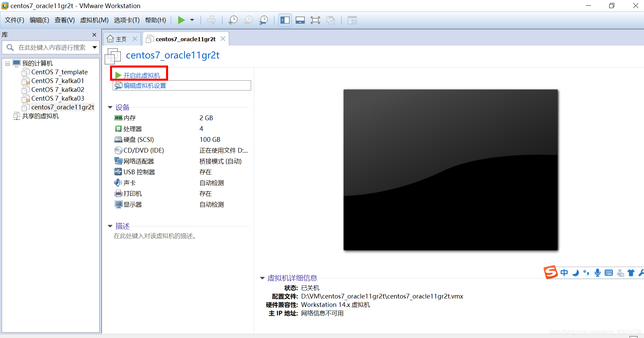Open the 选项卡(T) menu

[127, 20]
